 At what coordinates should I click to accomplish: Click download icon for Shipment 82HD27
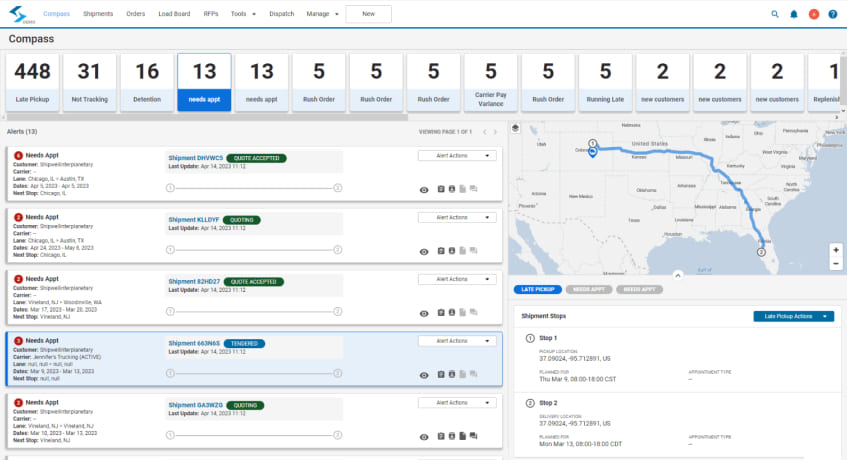[x=452, y=313]
